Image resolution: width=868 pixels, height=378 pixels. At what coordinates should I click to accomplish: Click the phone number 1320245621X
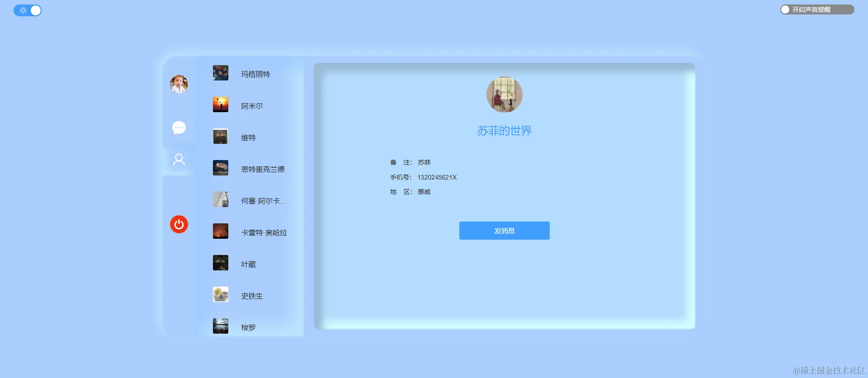(437, 177)
